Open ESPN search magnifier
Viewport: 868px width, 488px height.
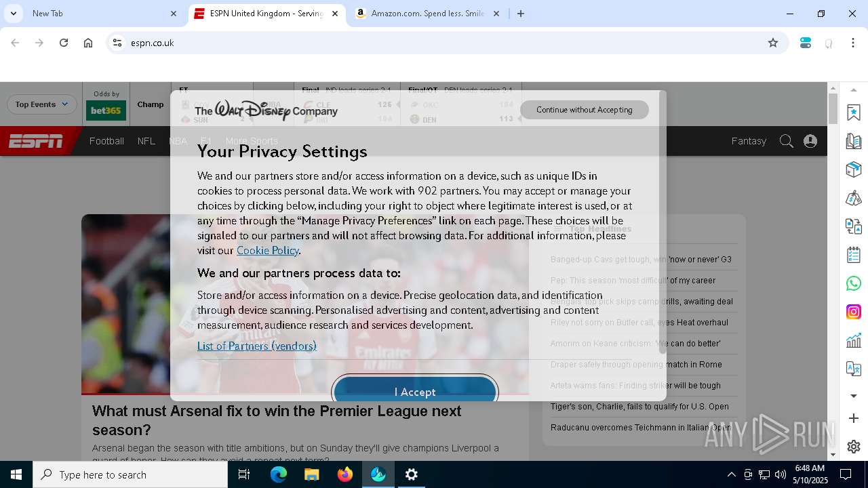[x=786, y=141]
